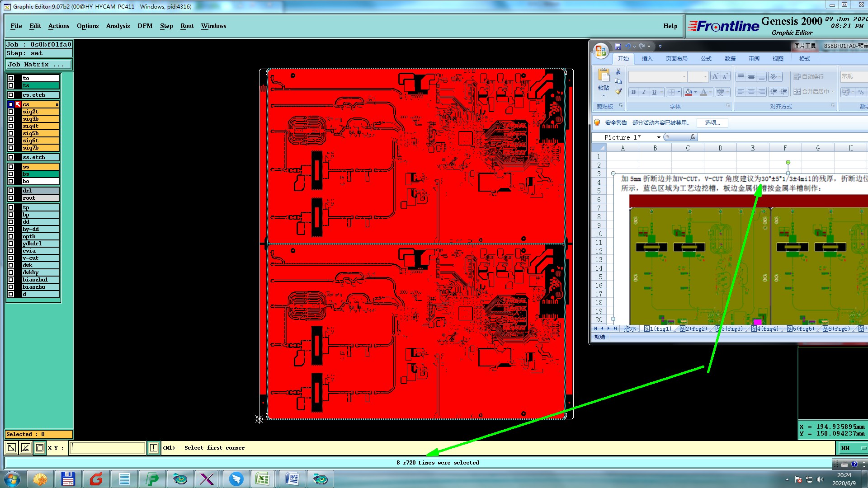Open Excel from the Windows taskbar
The image size is (868, 488).
point(263,479)
